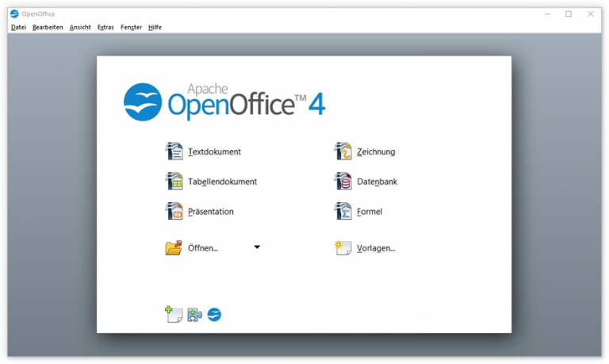609x364 pixels.
Task: Close the OpenOffice window
Action: point(591,14)
